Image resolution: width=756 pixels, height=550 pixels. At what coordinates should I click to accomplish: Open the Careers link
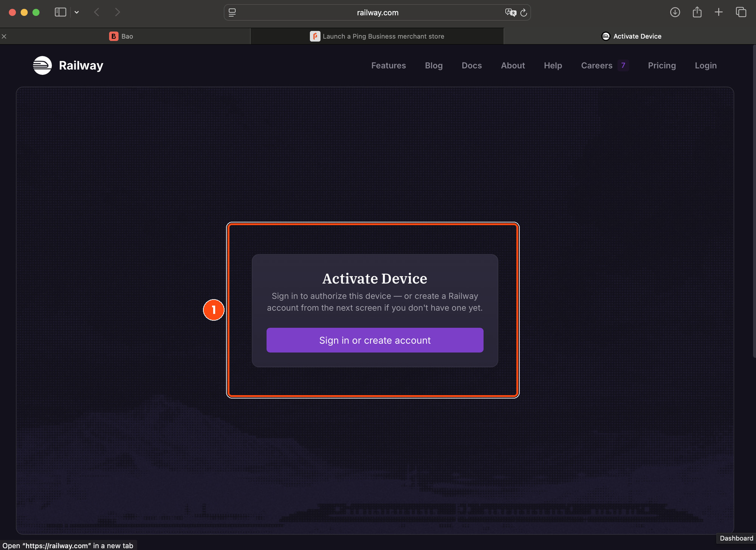pos(596,65)
